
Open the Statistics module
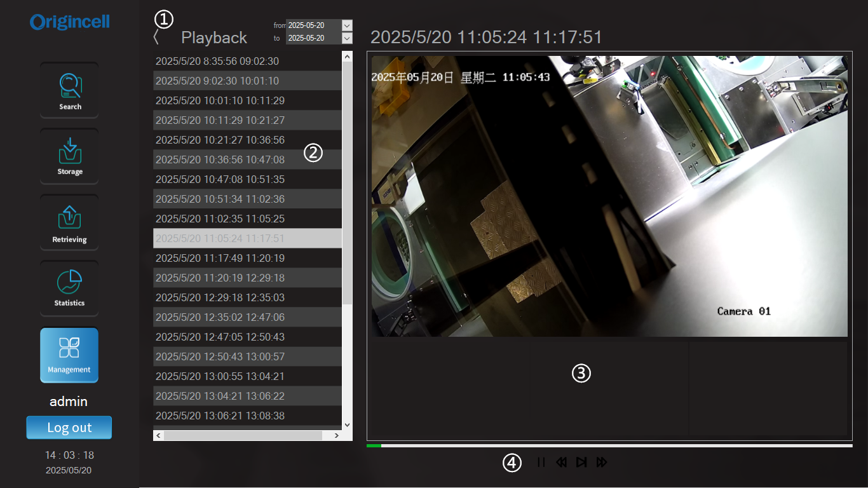[69, 288]
